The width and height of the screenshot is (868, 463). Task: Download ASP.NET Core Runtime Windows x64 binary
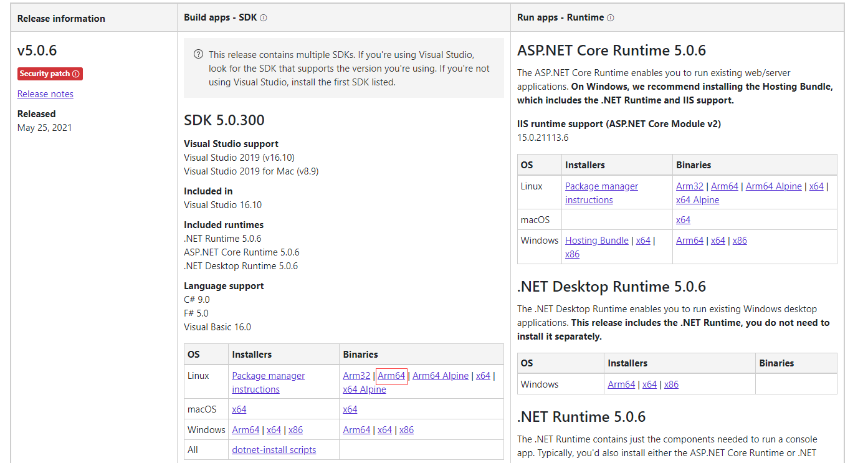[x=718, y=241]
